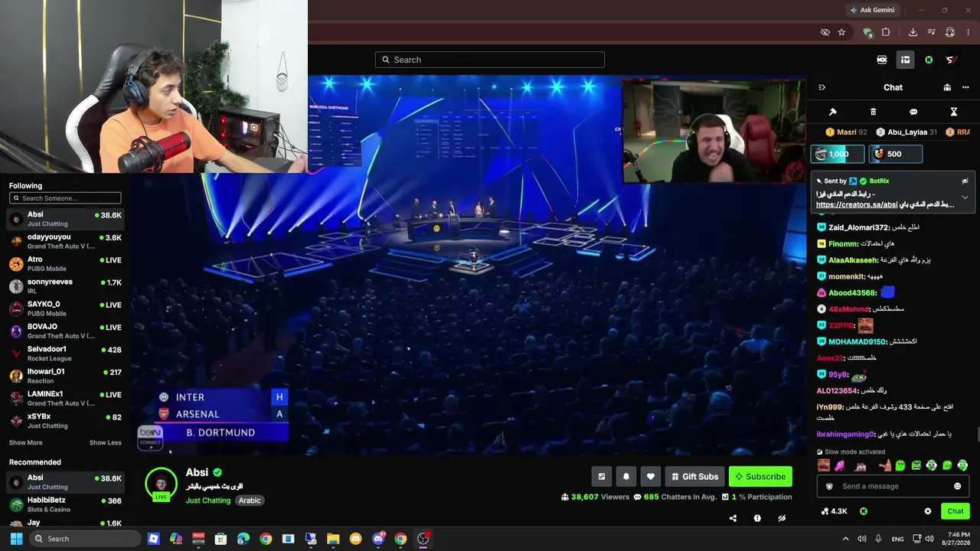Viewport: 980px width, 551px height.
Task: Open BOVAJO channel in Following list
Action: pos(65,331)
